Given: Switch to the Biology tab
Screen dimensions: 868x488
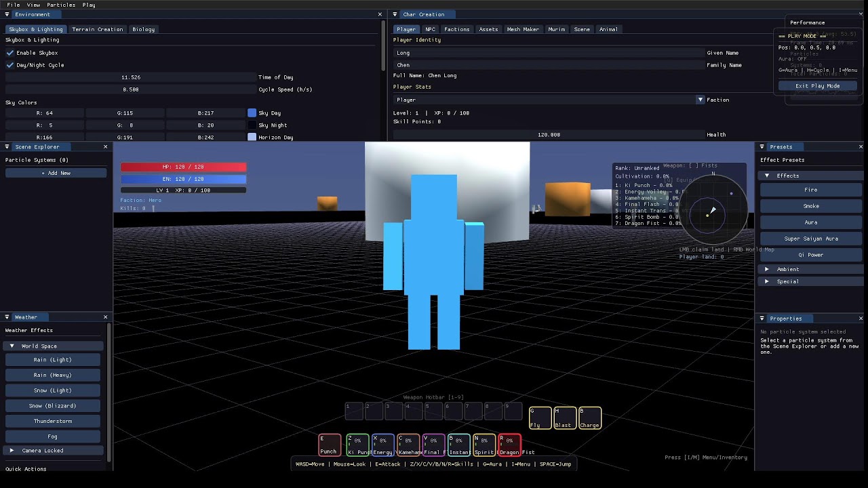Looking at the screenshot, I should click(144, 29).
